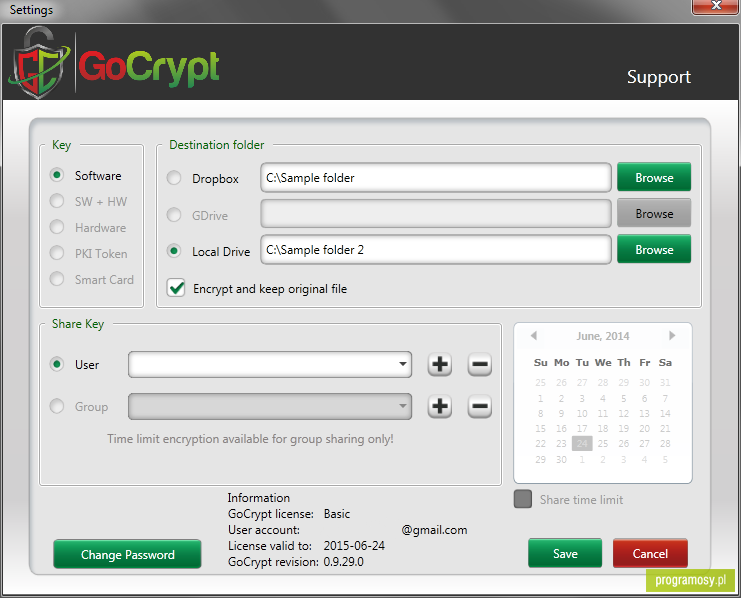
Task: Select the Hardware key option
Action: (x=57, y=227)
